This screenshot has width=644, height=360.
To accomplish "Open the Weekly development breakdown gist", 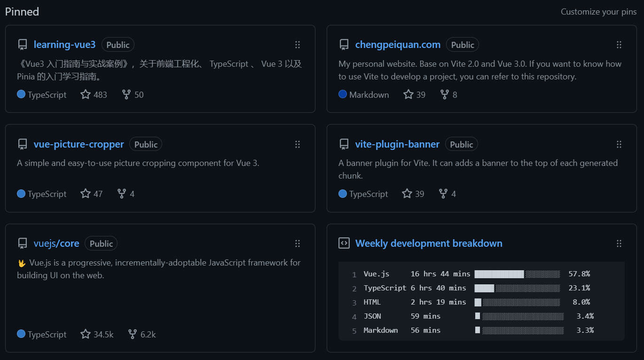I will point(429,243).
